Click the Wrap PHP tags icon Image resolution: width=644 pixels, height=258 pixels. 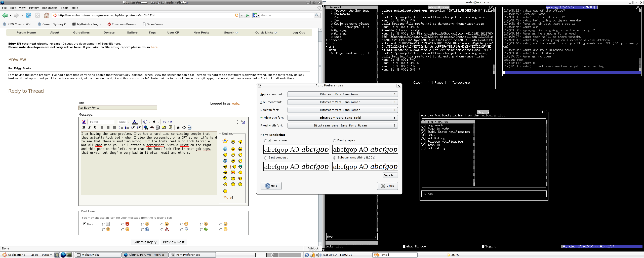click(x=189, y=127)
